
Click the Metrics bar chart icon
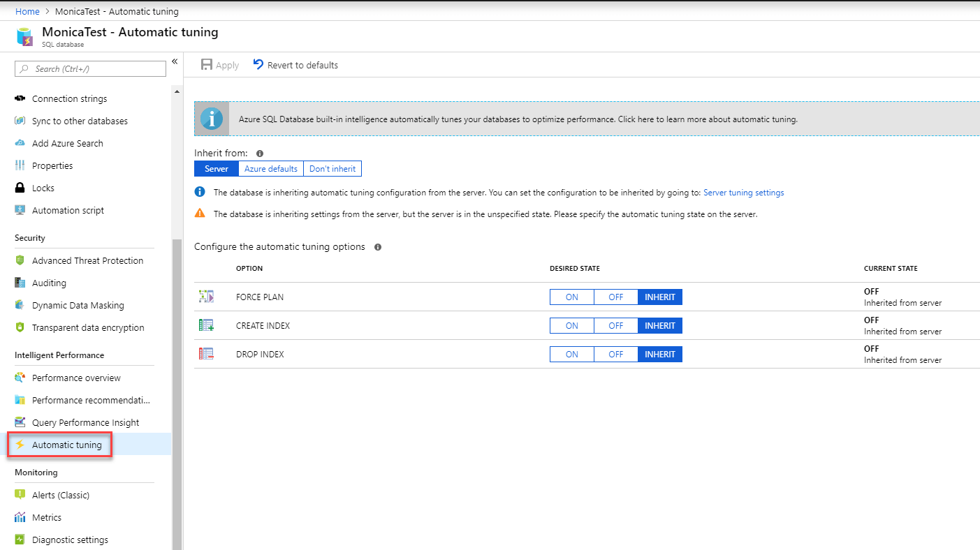click(x=20, y=517)
